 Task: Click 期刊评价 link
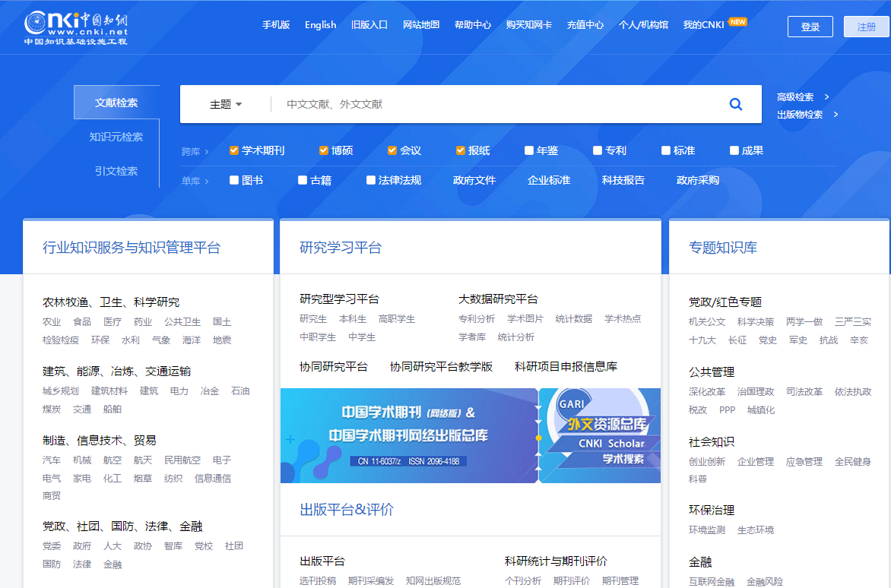tap(572, 580)
